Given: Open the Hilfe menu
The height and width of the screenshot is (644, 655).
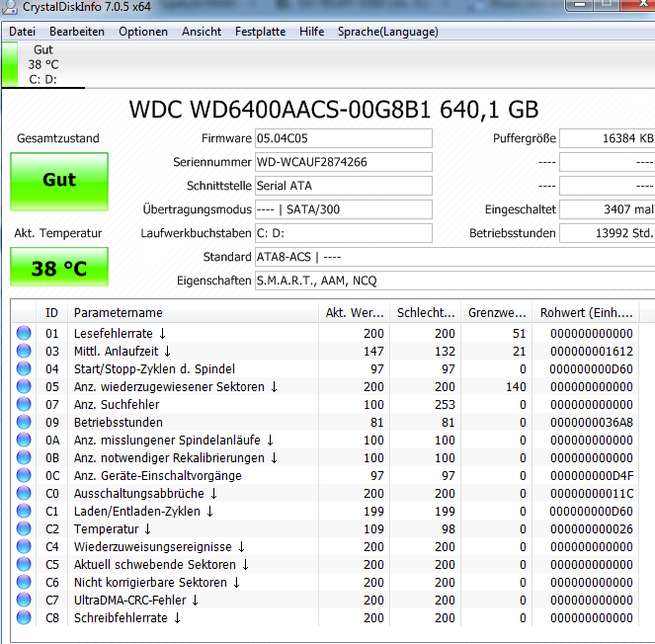Looking at the screenshot, I should tap(311, 32).
